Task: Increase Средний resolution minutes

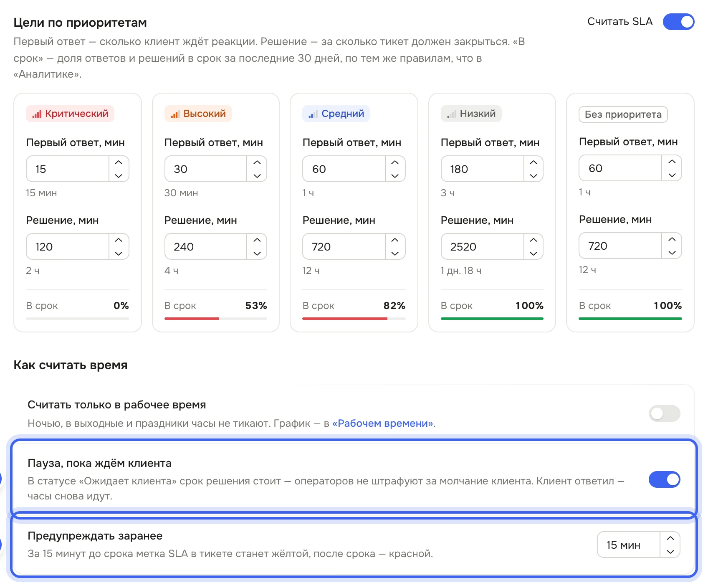Action: [x=395, y=240]
